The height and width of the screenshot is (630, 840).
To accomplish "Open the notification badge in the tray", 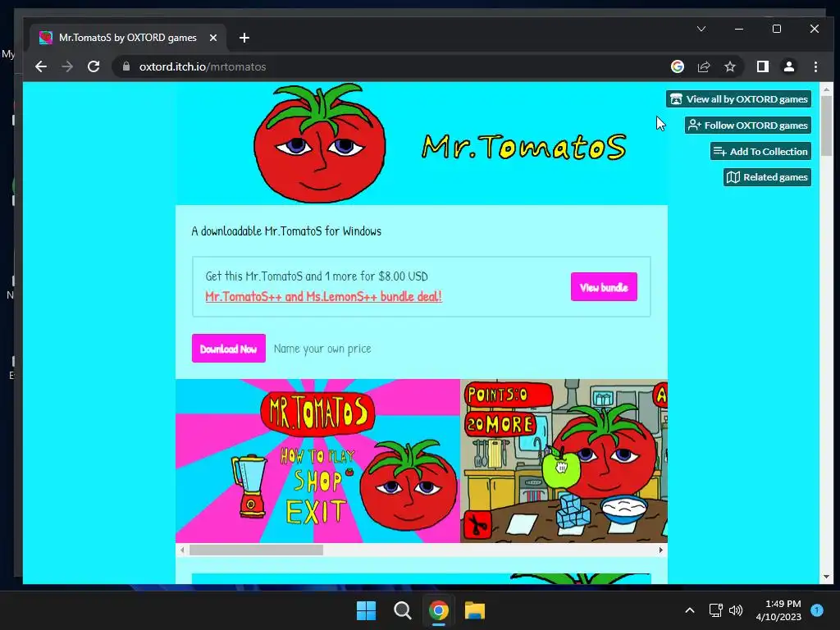I will coord(817,610).
